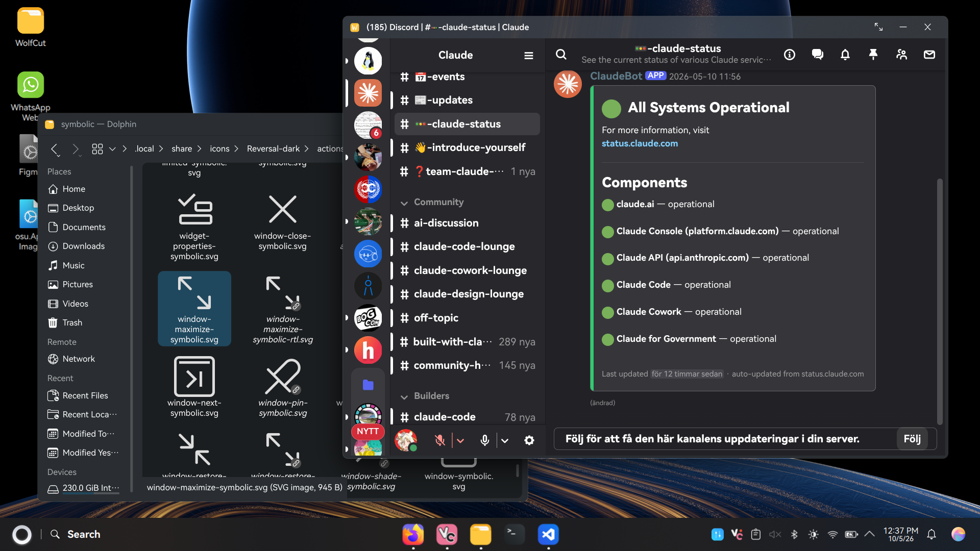Open Visual Studio Code from taskbar
The height and width of the screenshot is (551, 980).
[x=548, y=534]
